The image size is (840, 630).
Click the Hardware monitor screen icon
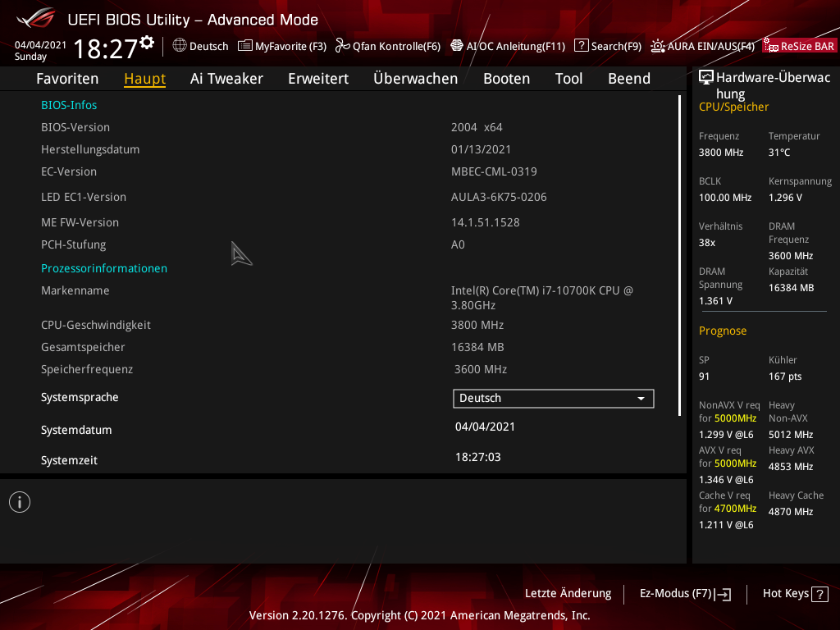point(706,78)
